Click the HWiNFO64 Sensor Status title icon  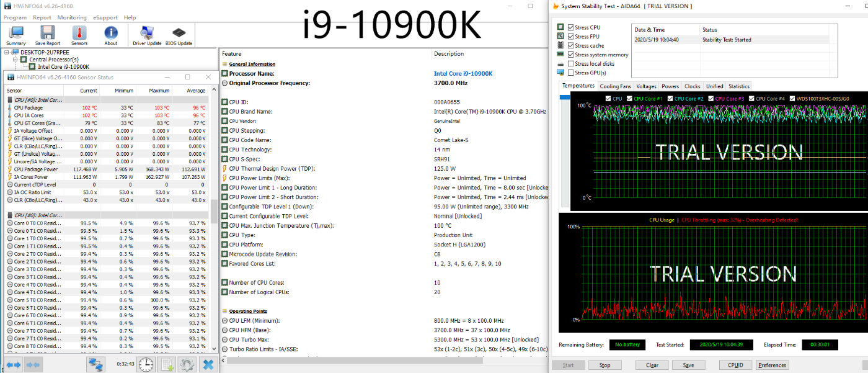(x=11, y=77)
